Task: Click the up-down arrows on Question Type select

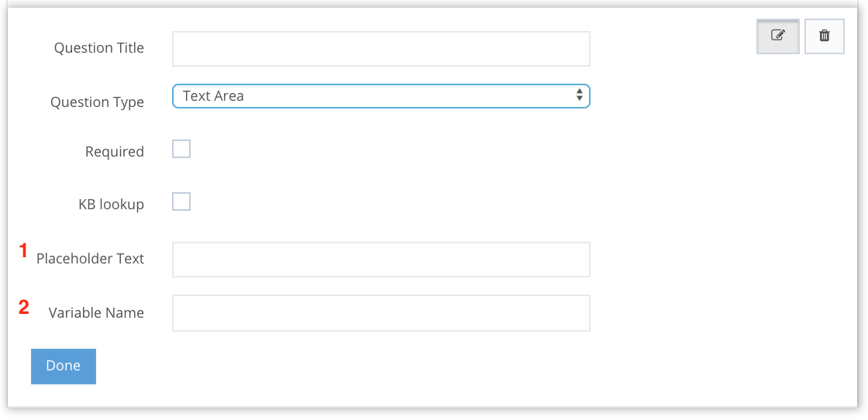Action: point(579,95)
